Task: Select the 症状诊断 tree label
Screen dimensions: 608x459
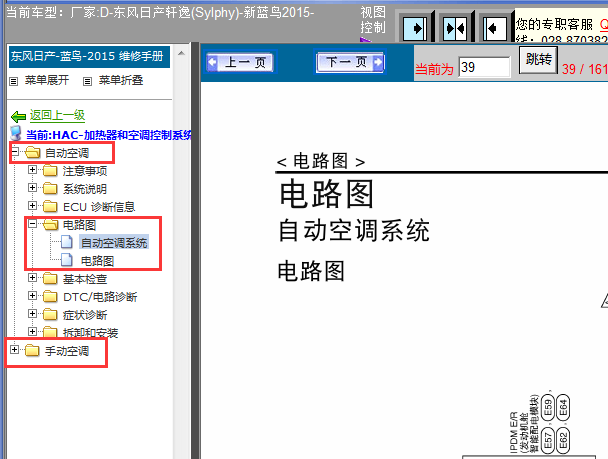Action: pos(85,315)
